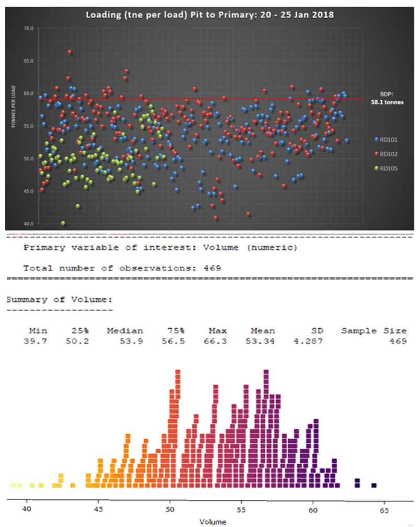
Task: Click the 50 tick on the Volume axis
Action: [x=169, y=509]
